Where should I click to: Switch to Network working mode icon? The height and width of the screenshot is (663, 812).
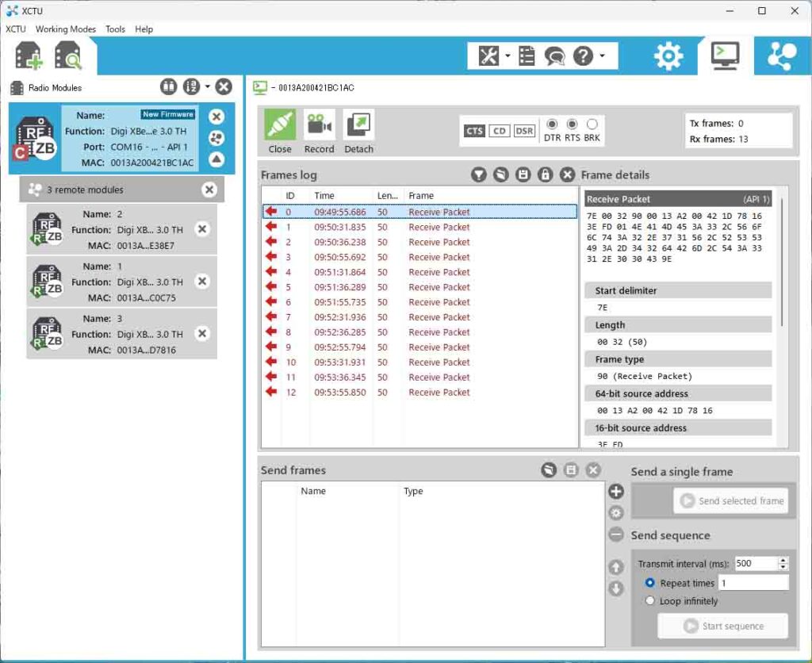click(782, 56)
